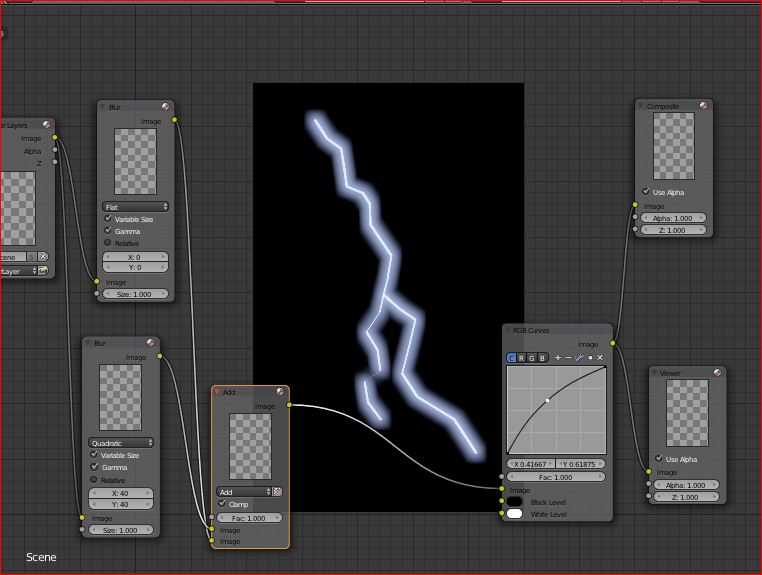Select the R channel in RGB Curves

[521, 358]
